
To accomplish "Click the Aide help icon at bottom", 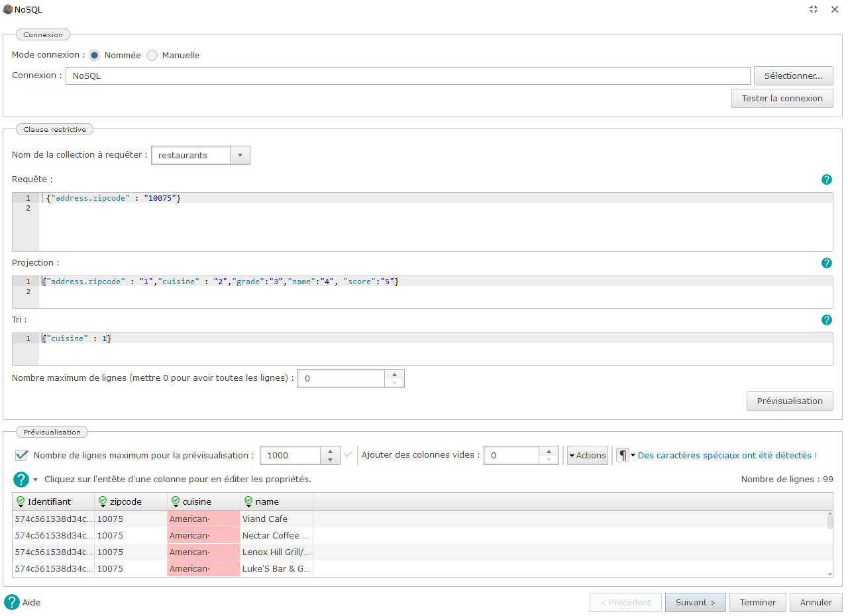I will (12, 602).
